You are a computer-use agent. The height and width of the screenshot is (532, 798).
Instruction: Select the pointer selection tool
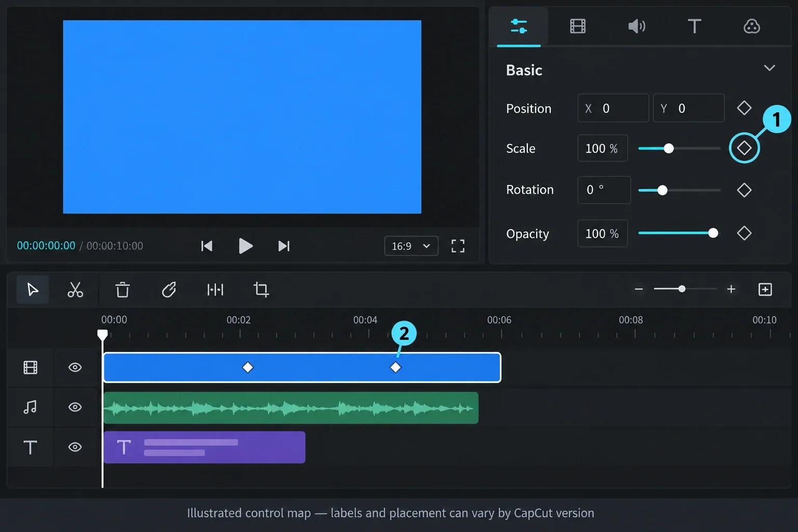33,289
